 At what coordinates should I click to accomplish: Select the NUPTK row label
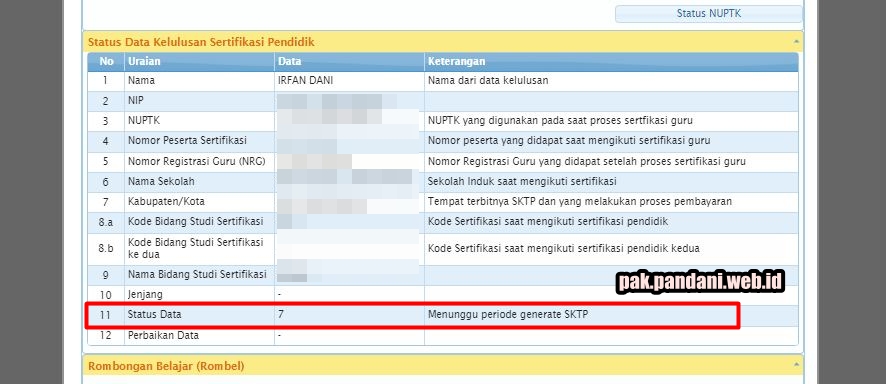[x=144, y=121]
